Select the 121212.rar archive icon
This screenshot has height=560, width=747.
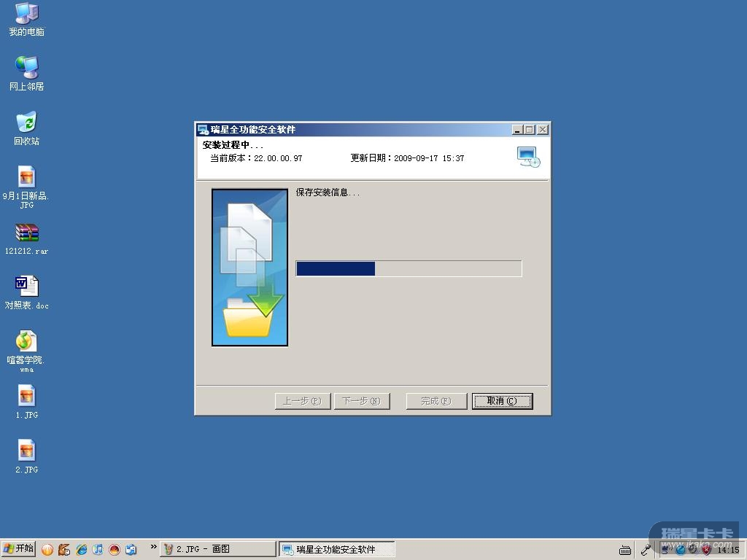27,239
